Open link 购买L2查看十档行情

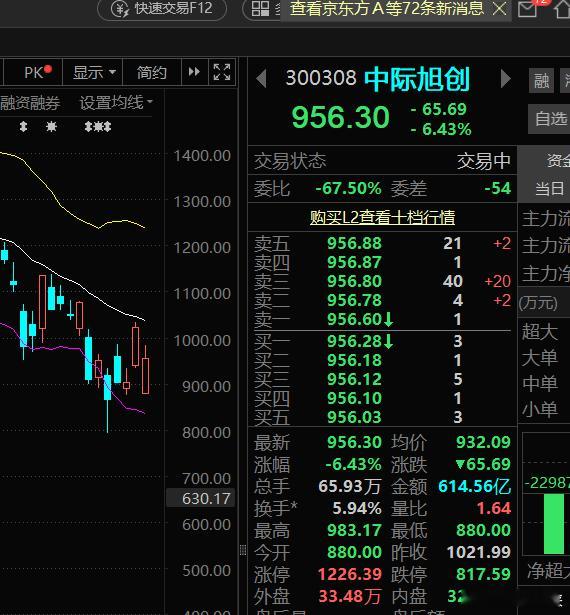[x=382, y=217]
